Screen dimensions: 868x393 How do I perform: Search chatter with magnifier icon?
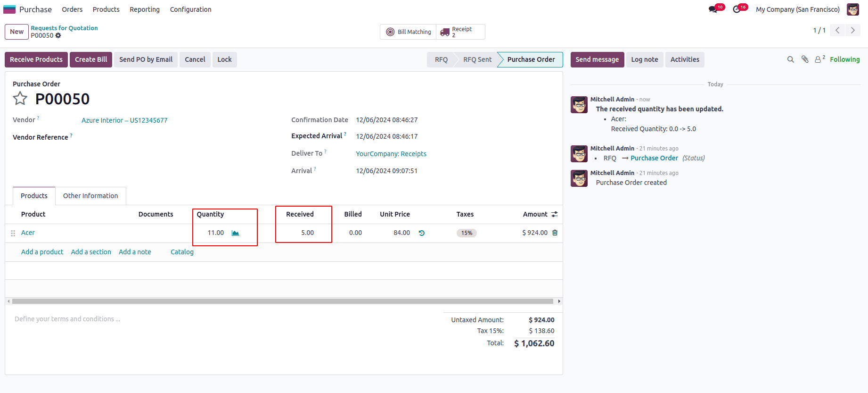point(791,59)
